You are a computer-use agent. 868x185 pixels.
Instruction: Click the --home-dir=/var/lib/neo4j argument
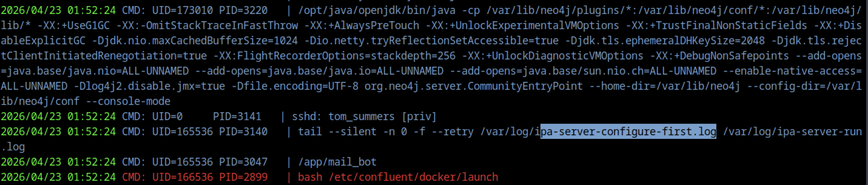pyautogui.click(x=665, y=86)
